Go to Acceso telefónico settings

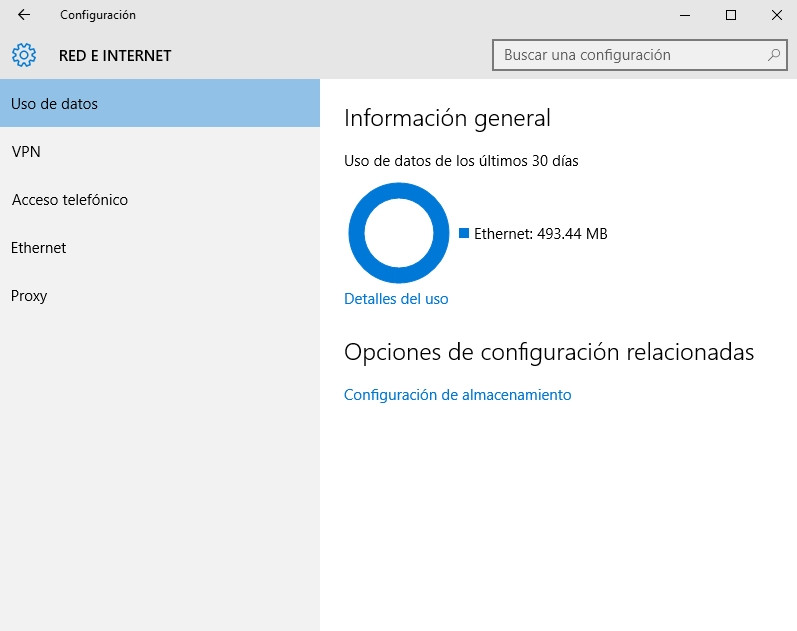160,199
